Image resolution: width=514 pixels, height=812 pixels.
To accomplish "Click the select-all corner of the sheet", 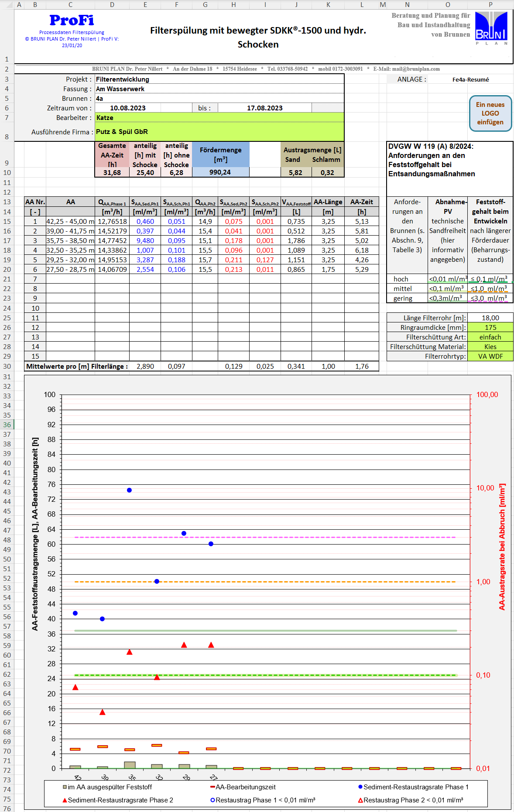I will [7, 4].
